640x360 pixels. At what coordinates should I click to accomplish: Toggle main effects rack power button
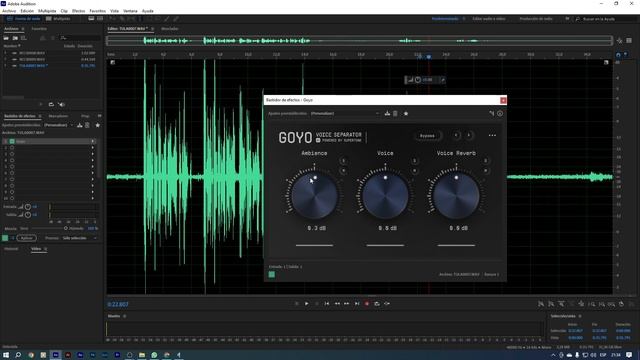(x=5, y=238)
